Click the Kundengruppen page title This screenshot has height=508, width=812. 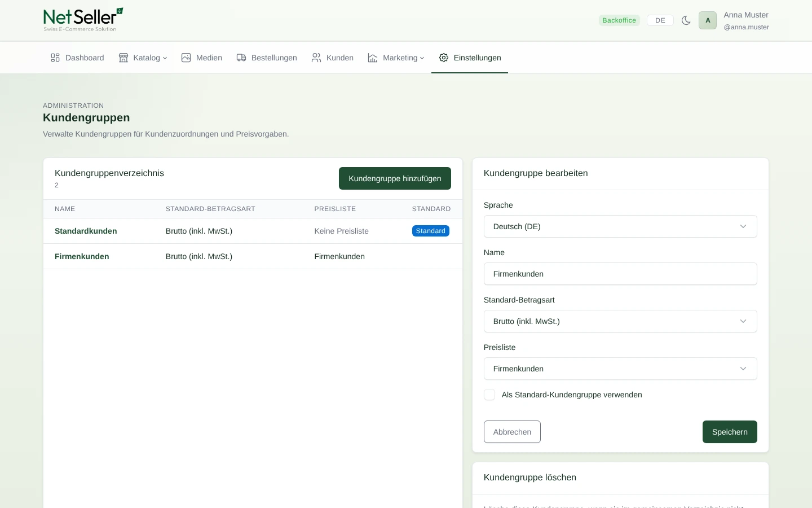pyautogui.click(x=86, y=117)
